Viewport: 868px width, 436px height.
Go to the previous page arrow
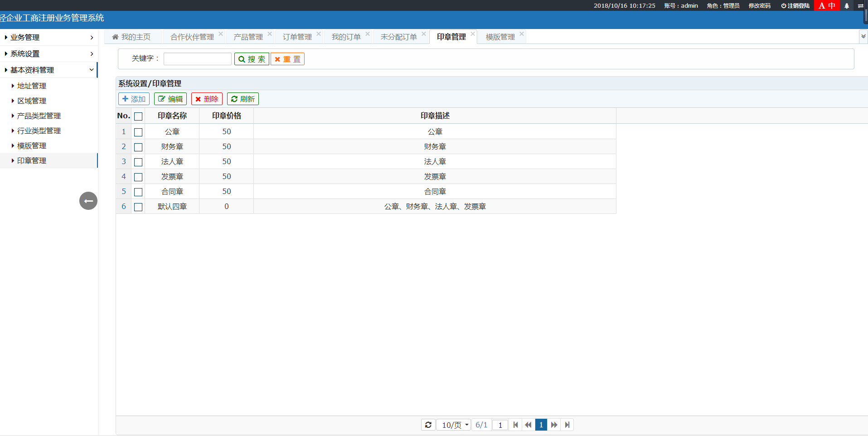tap(528, 425)
